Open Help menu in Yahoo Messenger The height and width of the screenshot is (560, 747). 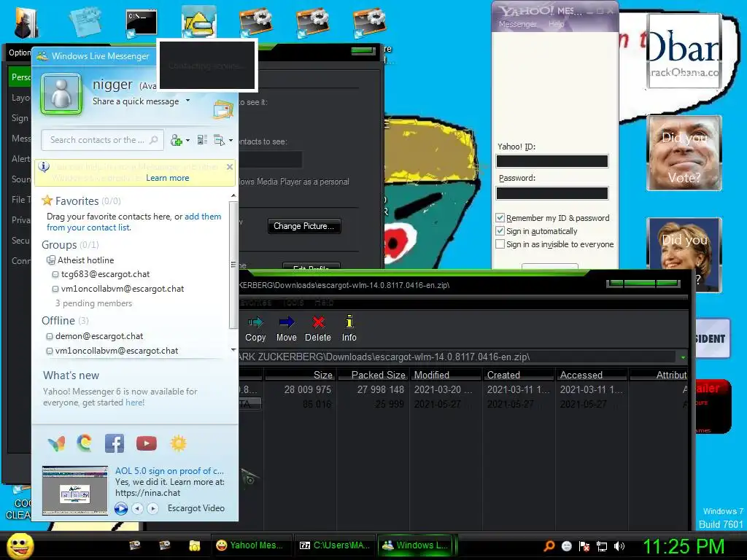(556, 24)
